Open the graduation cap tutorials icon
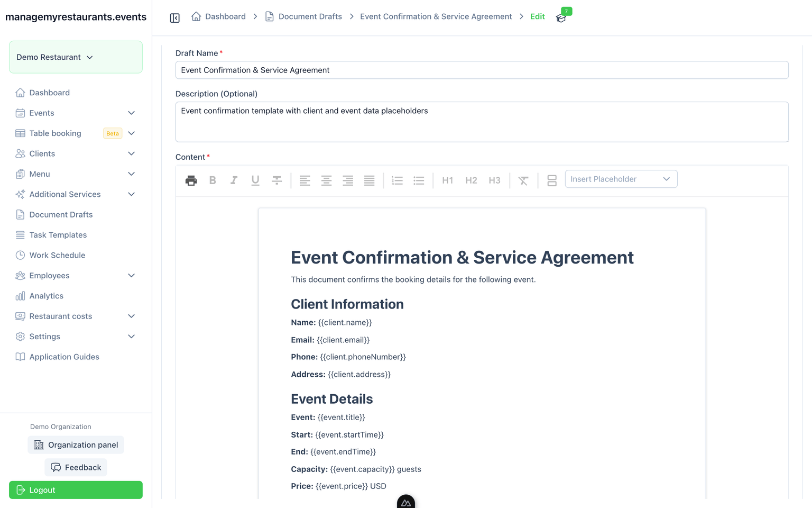812x508 pixels. click(x=561, y=18)
